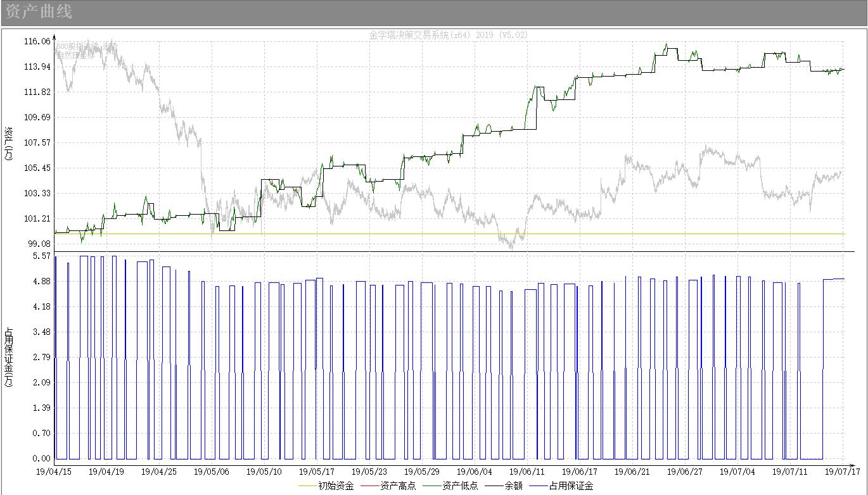Screen dimensions: 868x495
Task: Click the 余额 legend label
Action: click(513, 486)
